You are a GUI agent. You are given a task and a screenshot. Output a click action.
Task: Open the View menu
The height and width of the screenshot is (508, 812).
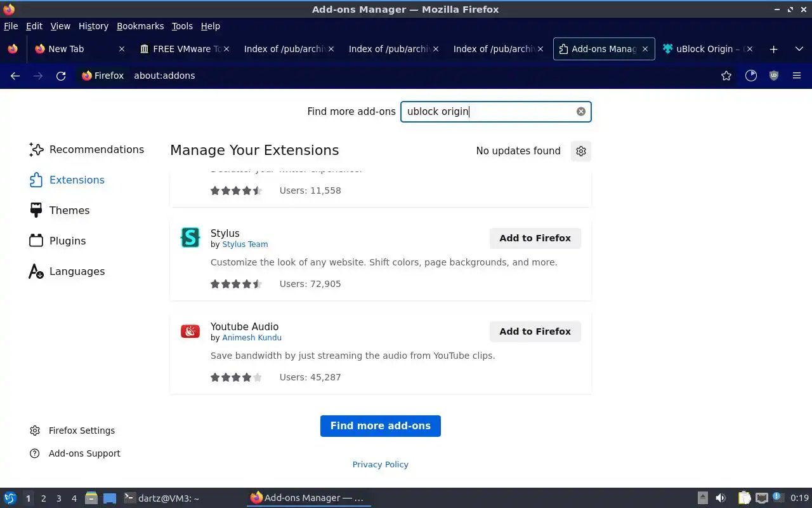(x=60, y=26)
